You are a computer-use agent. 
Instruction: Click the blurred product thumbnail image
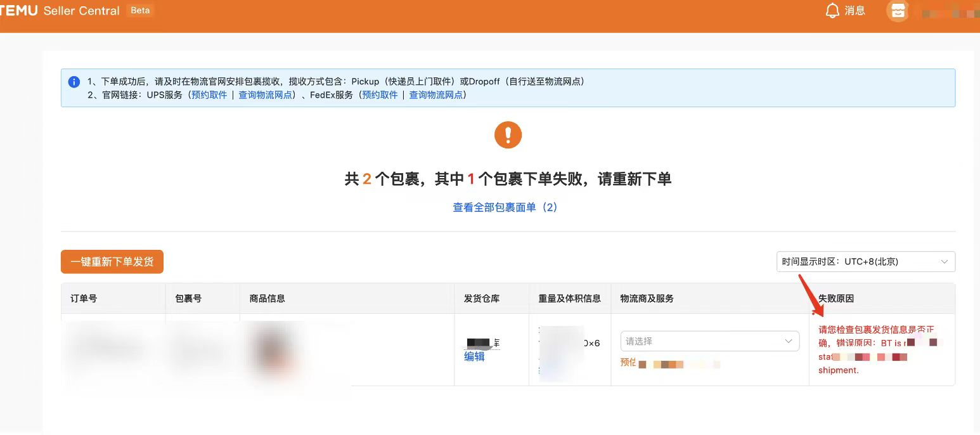[x=273, y=349]
